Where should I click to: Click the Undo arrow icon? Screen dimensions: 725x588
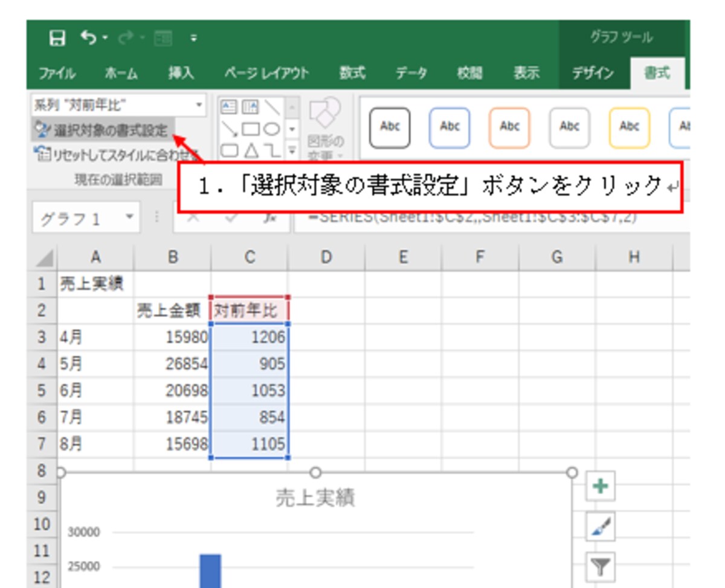88,38
